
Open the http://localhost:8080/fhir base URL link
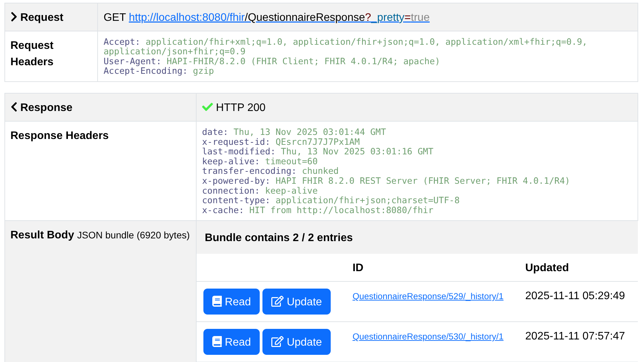click(x=187, y=17)
